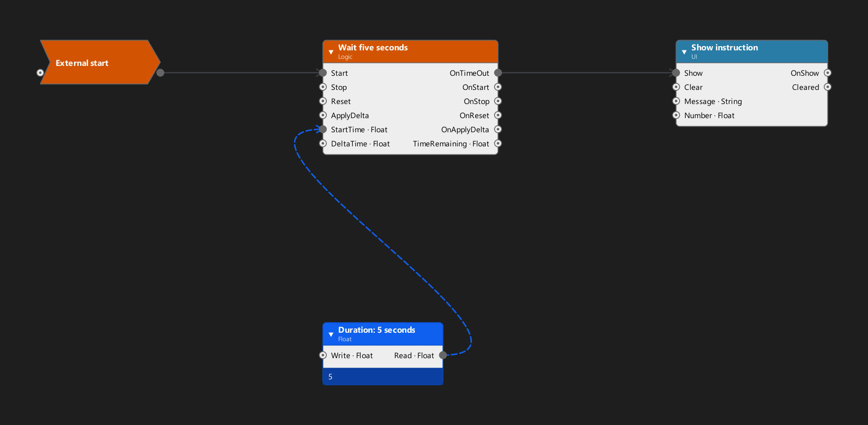Select the External start node

point(100,62)
